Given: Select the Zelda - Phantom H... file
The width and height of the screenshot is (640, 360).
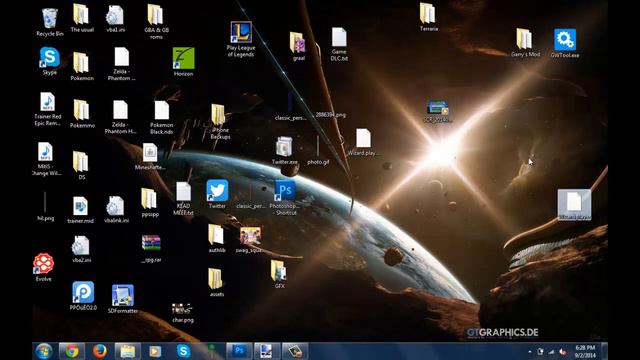Looking at the screenshot, I should coord(120,117).
